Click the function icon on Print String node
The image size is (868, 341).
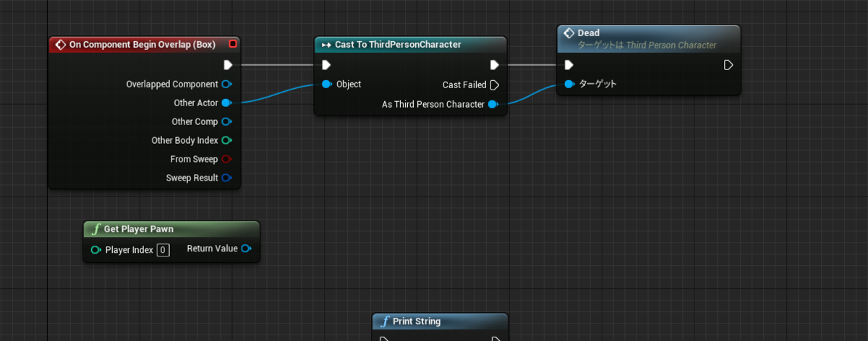click(x=386, y=321)
